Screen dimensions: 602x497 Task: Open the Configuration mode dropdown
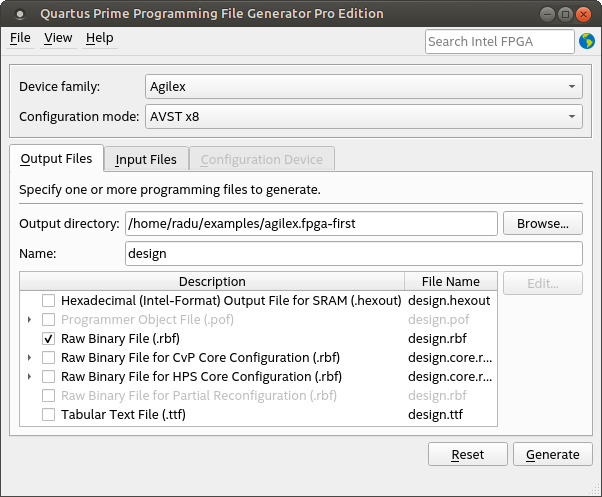click(x=363, y=117)
